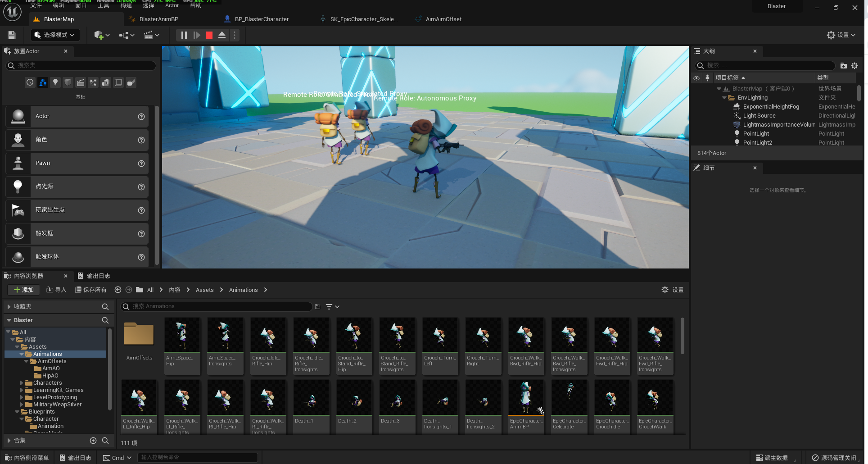Go back in content browser history
The height and width of the screenshot is (464, 868).
[x=118, y=290]
